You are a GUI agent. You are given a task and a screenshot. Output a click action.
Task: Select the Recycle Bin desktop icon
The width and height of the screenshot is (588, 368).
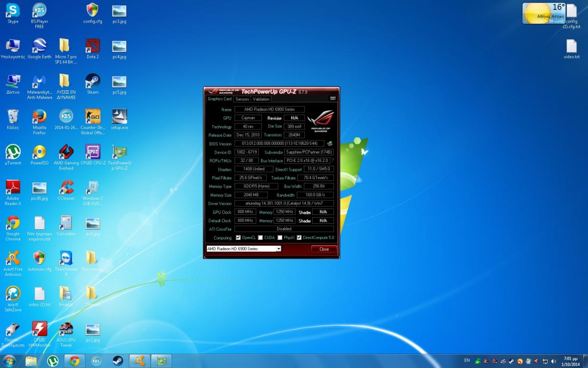(x=13, y=119)
